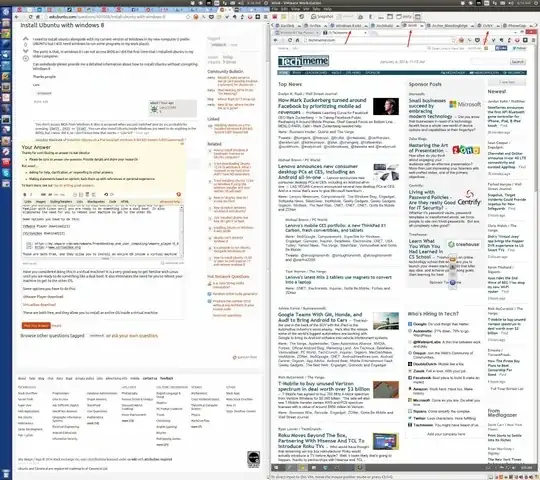Redo in the answer editor toolbar
Viewport: 540px width, 480px height.
(x=112, y=195)
